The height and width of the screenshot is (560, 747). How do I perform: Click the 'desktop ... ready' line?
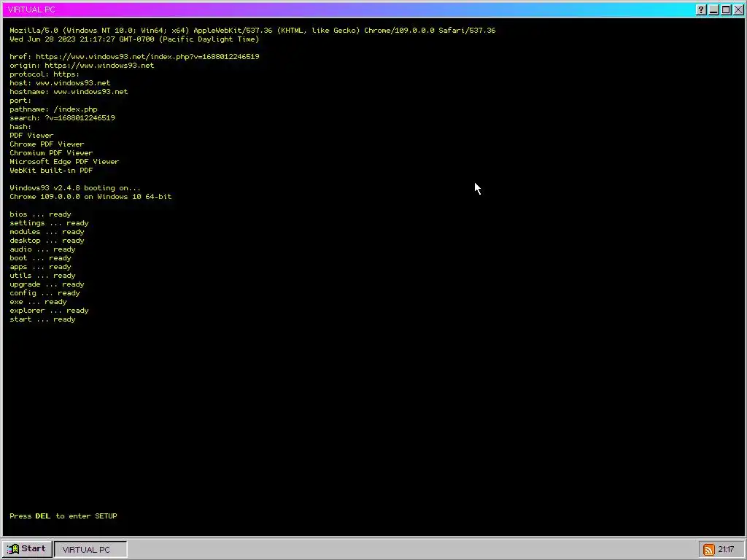click(47, 241)
